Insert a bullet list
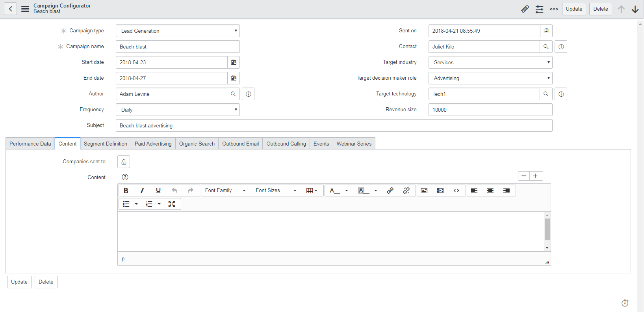This screenshot has width=644, height=312. click(x=126, y=204)
